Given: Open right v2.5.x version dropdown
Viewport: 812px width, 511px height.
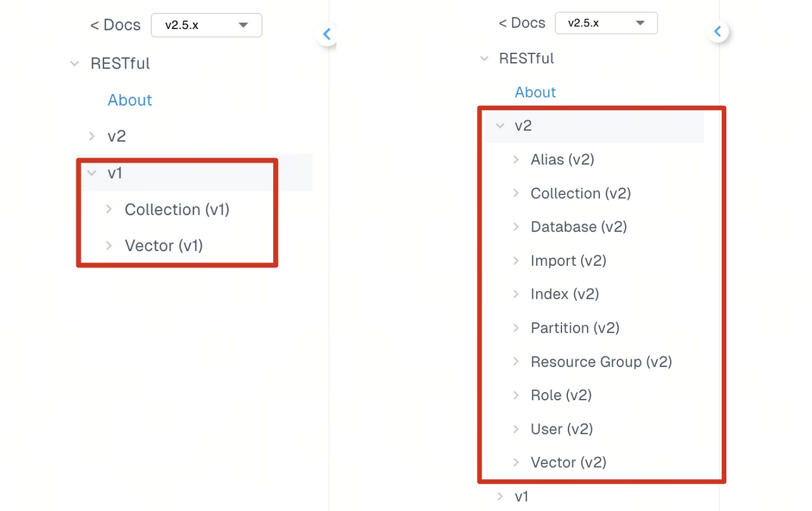Looking at the screenshot, I should [x=606, y=23].
